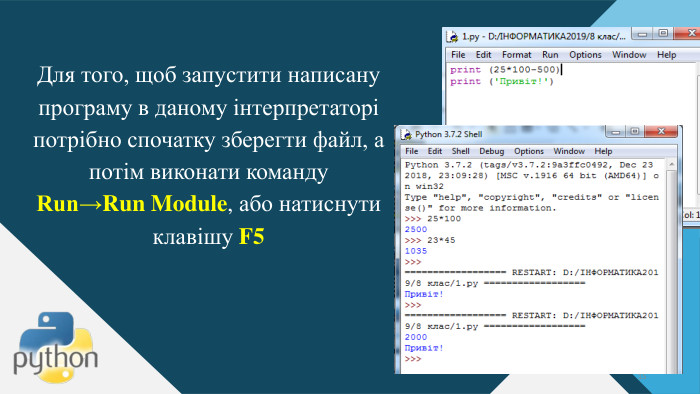Open Window menu in 1.py editor window

[x=629, y=55]
